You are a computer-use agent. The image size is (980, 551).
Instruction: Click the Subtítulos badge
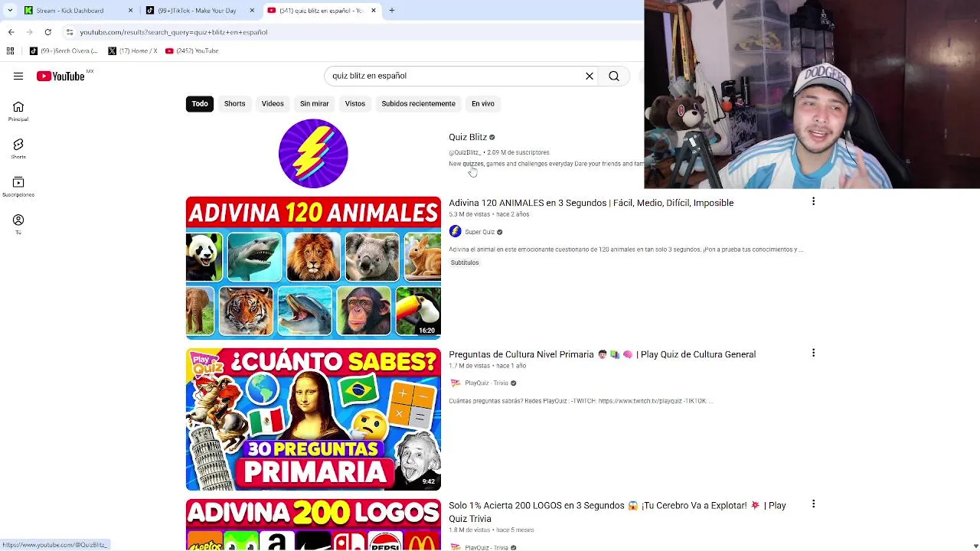click(x=465, y=262)
